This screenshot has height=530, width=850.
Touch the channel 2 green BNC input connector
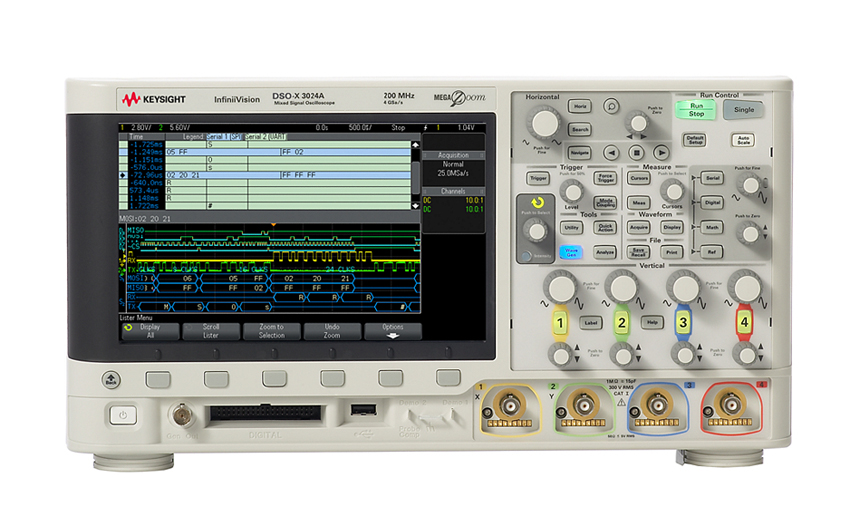(583, 405)
